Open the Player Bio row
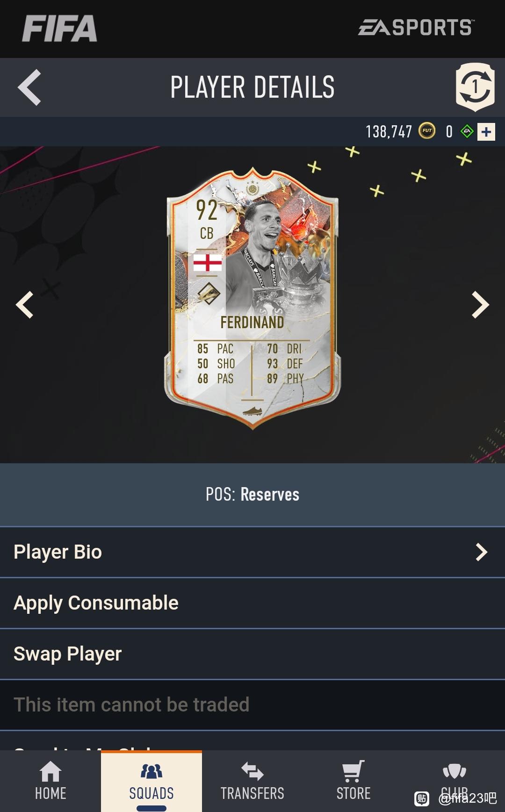The width and height of the screenshot is (505, 812). tap(252, 552)
